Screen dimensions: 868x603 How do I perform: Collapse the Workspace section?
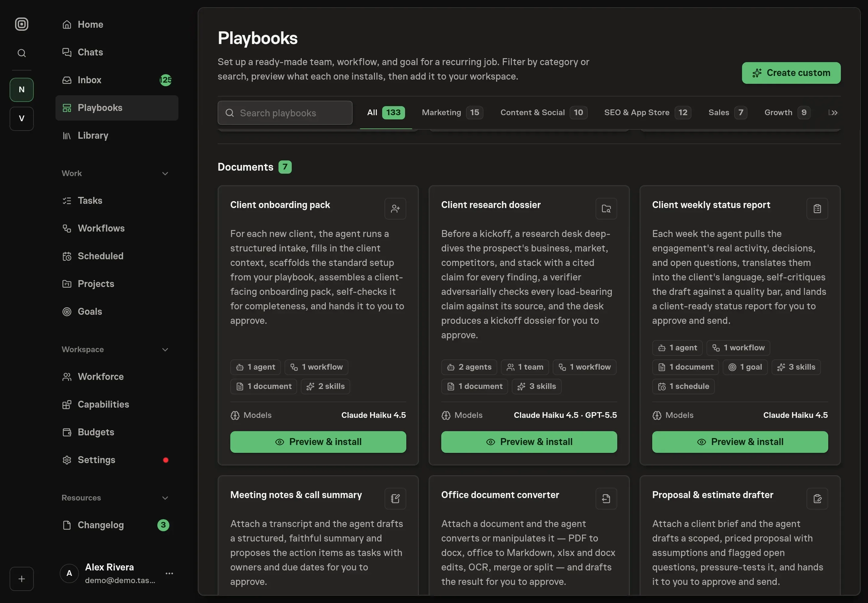pyautogui.click(x=165, y=349)
